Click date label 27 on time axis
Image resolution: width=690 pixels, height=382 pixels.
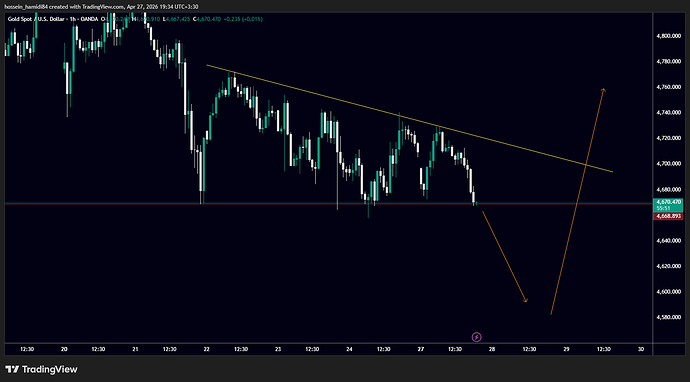click(x=421, y=349)
